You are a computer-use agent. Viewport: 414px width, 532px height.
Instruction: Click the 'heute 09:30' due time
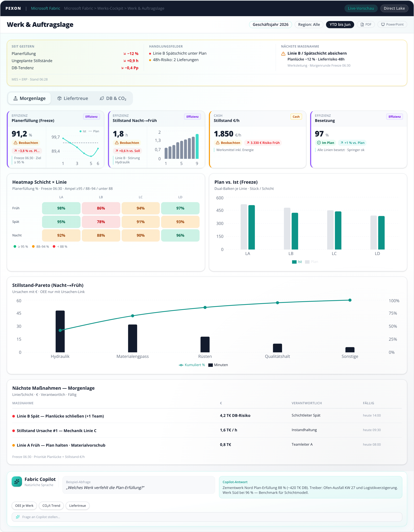pyautogui.click(x=372, y=430)
